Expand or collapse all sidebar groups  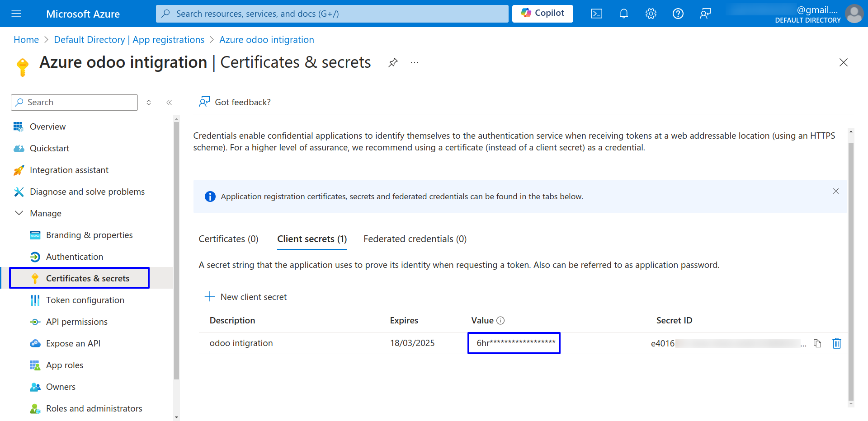[x=149, y=103]
